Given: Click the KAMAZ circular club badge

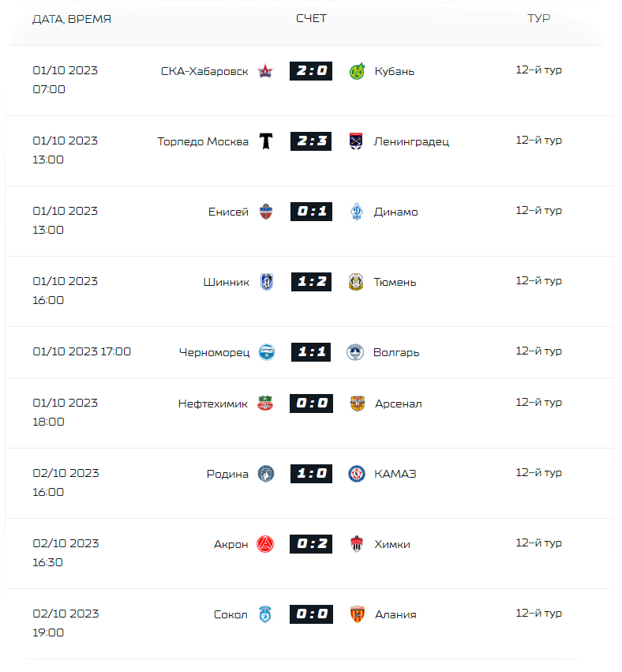Looking at the screenshot, I should [x=357, y=474].
